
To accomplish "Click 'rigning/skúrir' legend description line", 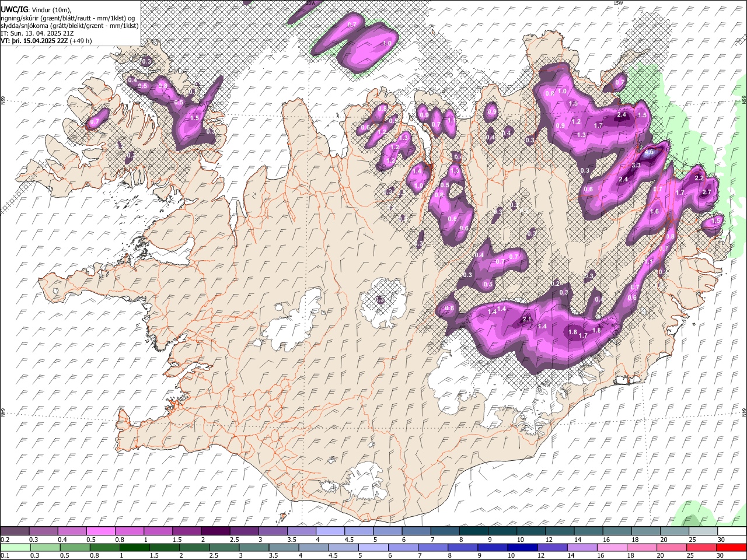I will pyautogui.click(x=68, y=18).
